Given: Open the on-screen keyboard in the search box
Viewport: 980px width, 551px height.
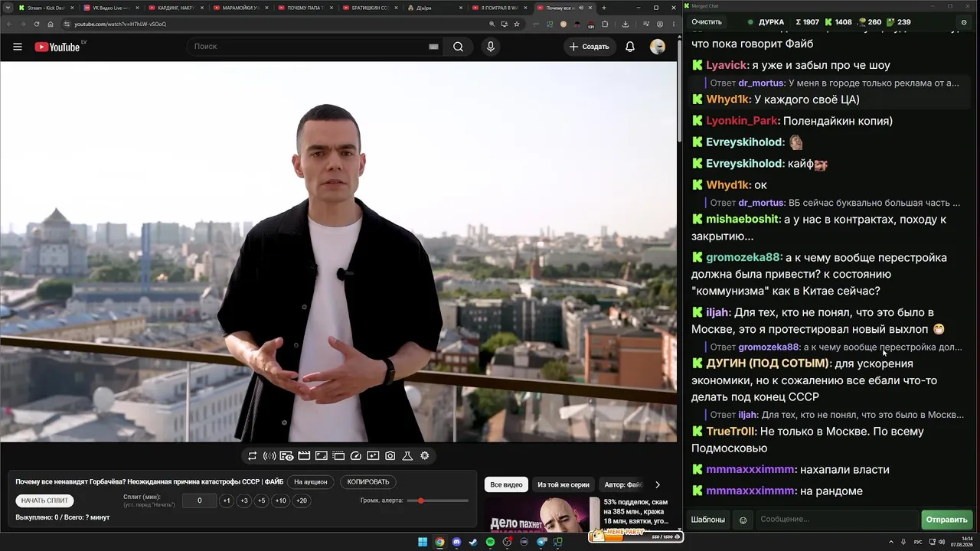Looking at the screenshot, I should click(x=433, y=47).
